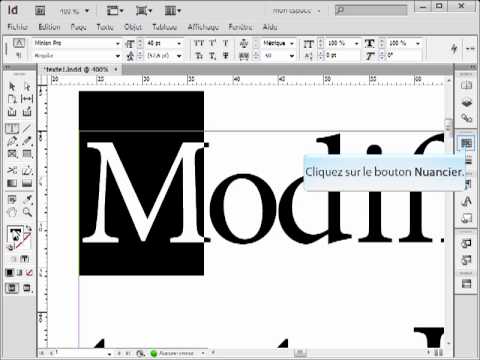Open the Fenêtre menu
480x360 pixels.
(x=240, y=27)
